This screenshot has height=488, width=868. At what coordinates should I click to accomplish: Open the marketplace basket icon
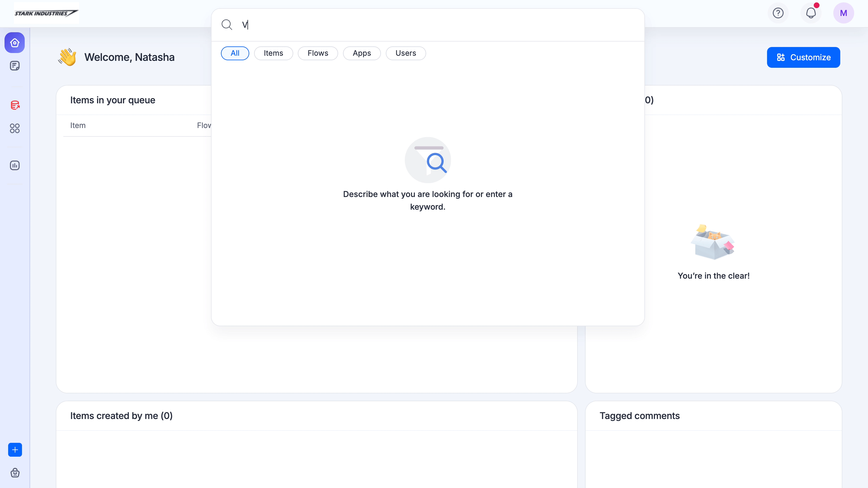point(15,473)
